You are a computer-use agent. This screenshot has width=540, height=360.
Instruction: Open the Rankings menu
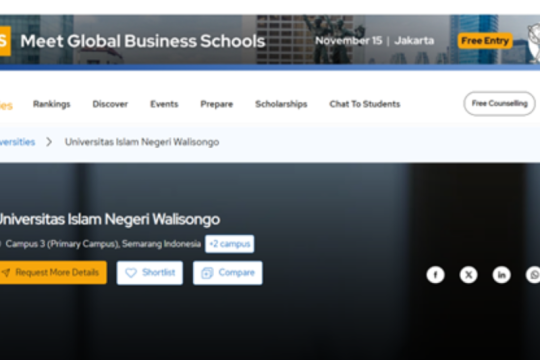coord(52,104)
